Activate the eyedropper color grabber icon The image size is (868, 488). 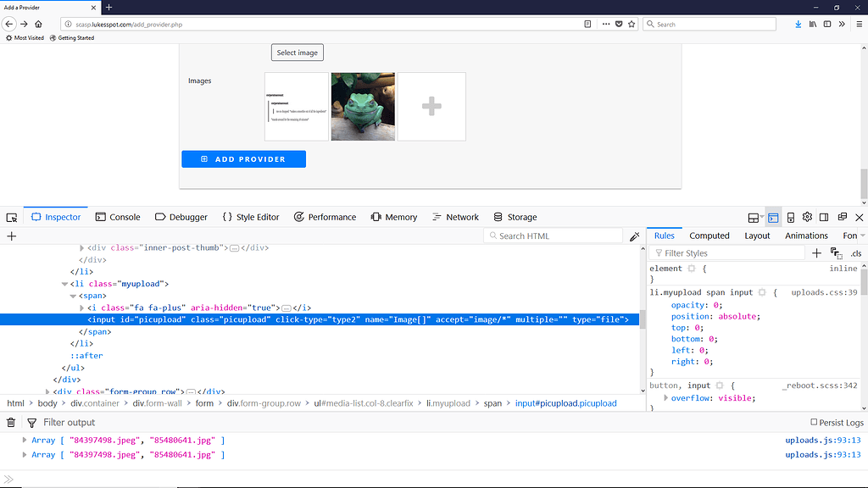[634, 236]
